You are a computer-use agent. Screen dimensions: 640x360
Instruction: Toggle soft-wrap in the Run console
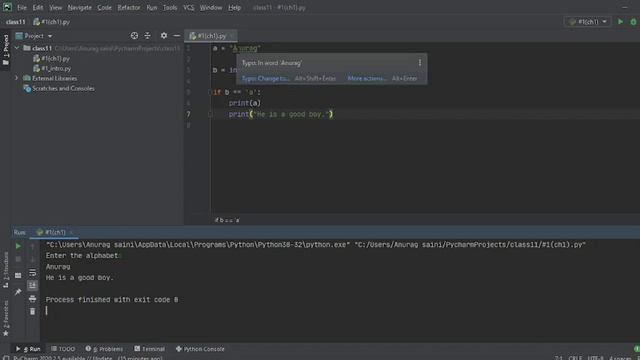32,273
